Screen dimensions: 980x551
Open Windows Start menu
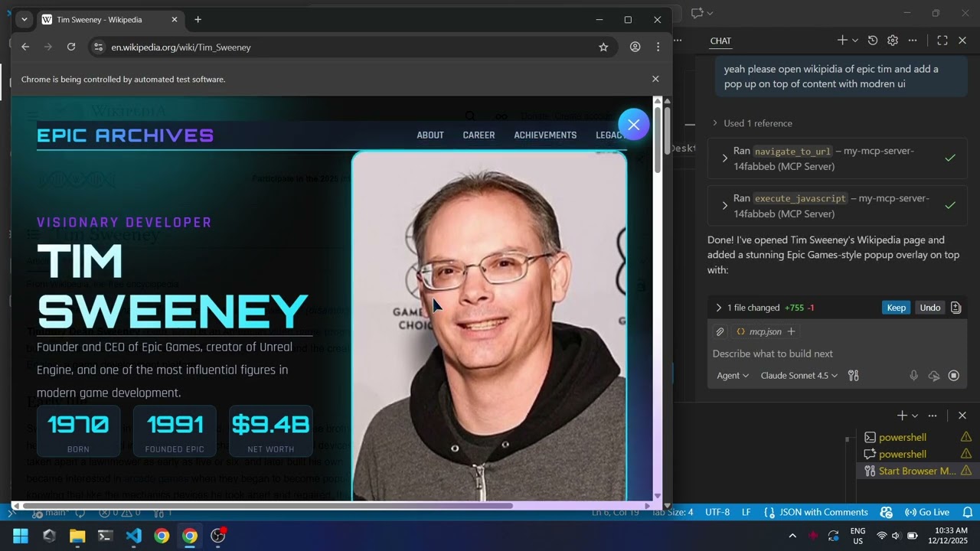(x=21, y=536)
